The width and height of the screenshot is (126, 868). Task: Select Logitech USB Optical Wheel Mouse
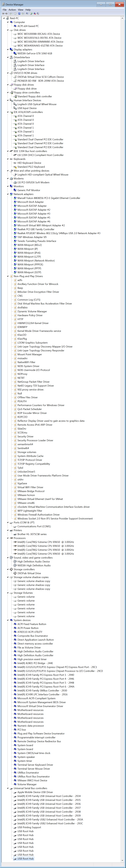[37, 104]
